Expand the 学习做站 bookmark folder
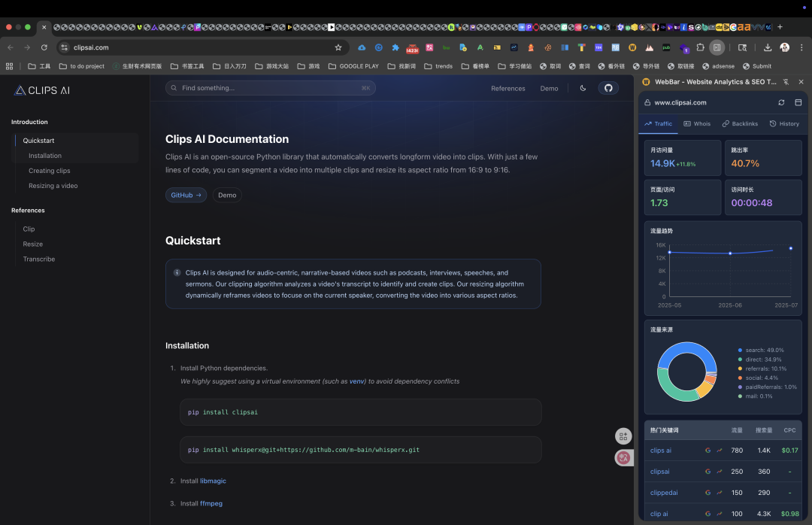 coord(515,66)
